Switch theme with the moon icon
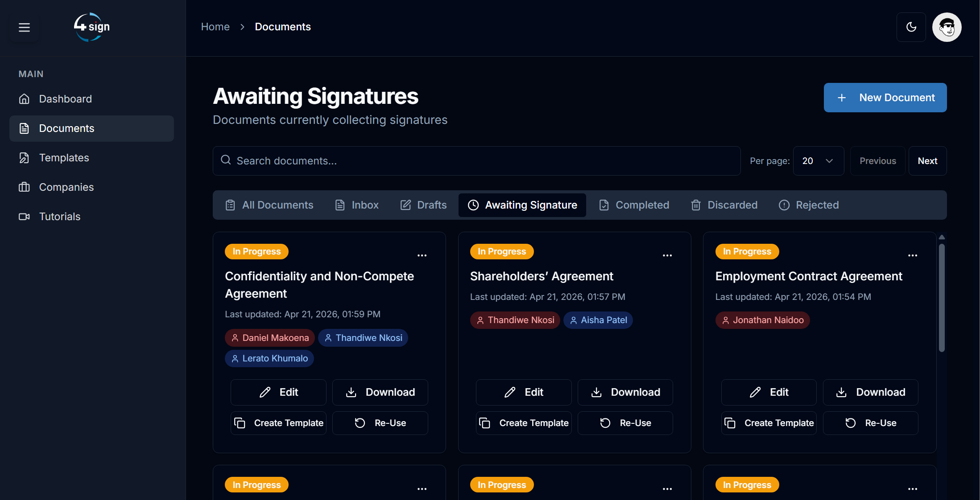Image resolution: width=980 pixels, height=500 pixels. (911, 27)
